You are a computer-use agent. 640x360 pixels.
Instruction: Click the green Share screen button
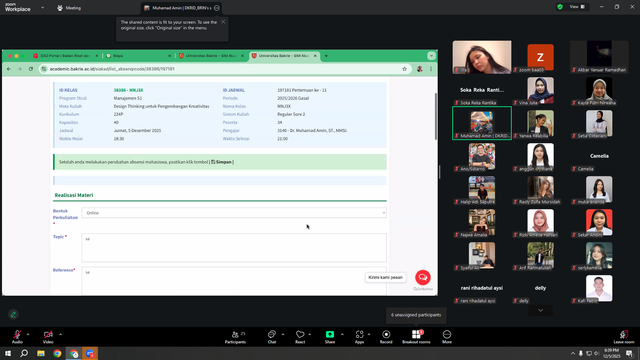click(330, 337)
